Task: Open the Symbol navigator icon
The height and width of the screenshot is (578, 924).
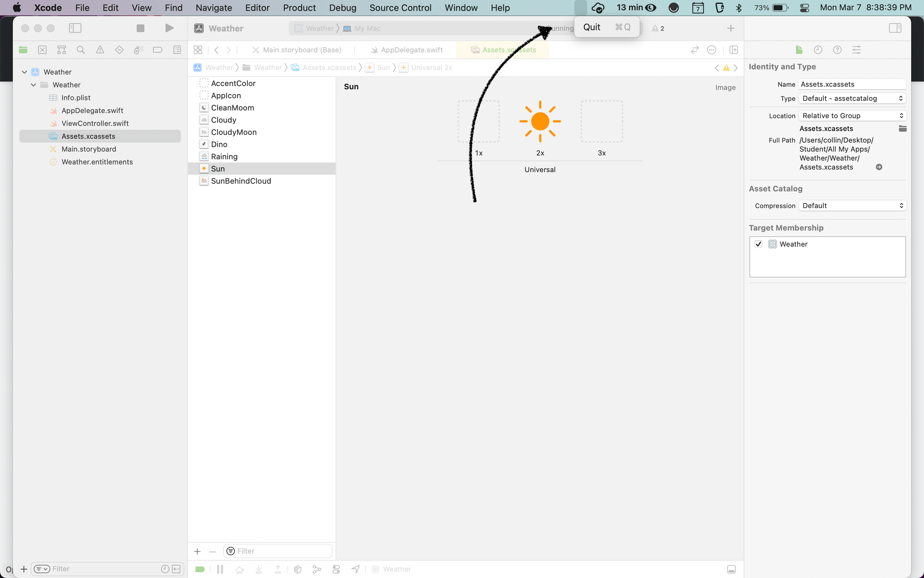Action: [x=62, y=50]
